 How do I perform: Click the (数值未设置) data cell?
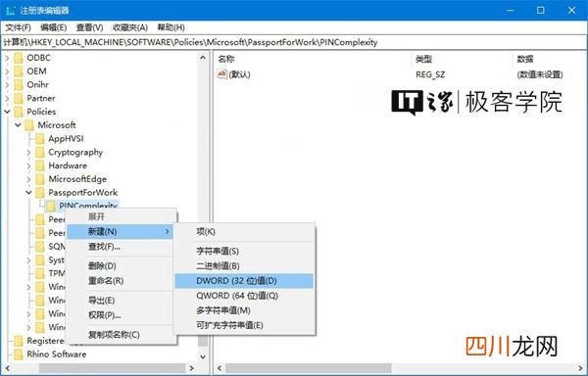point(540,74)
